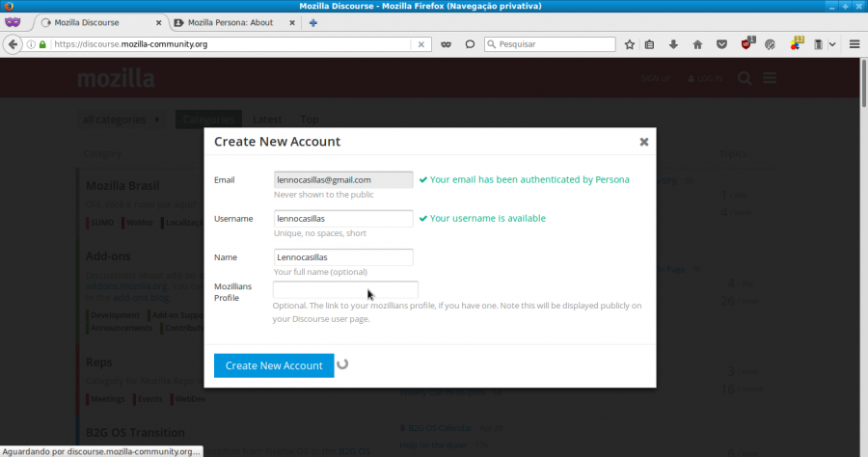
Task: Switch to Mozilla Persona: About tab
Action: 231,23
